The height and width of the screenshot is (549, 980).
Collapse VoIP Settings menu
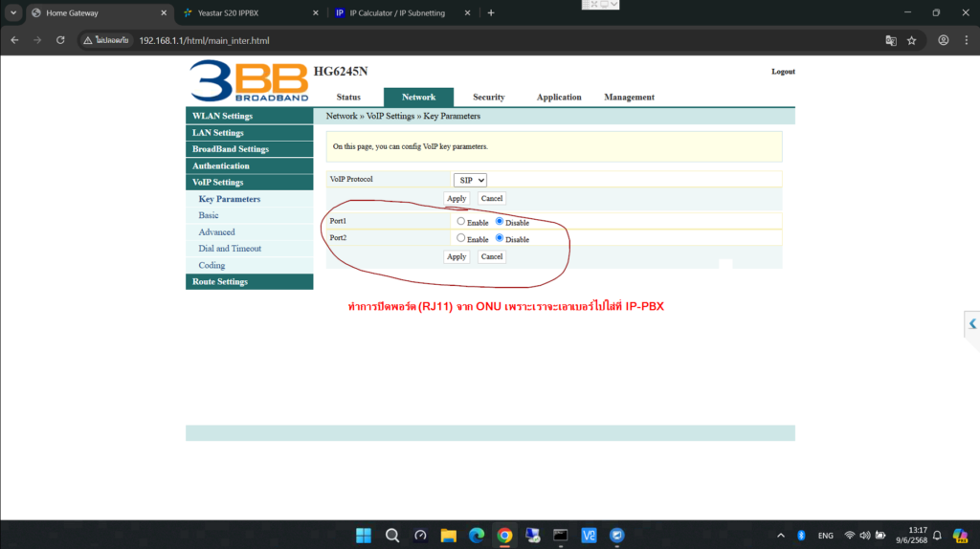pyautogui.click(x=250, y=183)
